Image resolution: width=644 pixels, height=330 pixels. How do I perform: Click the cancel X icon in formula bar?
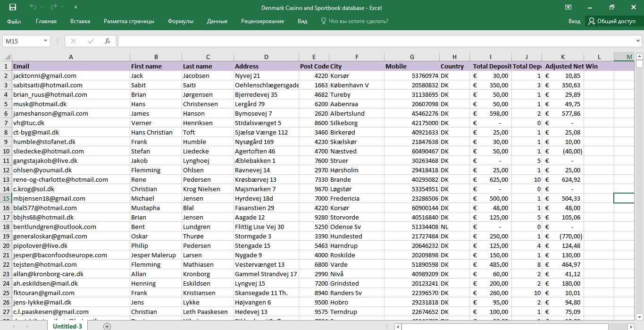coord(74,41)
